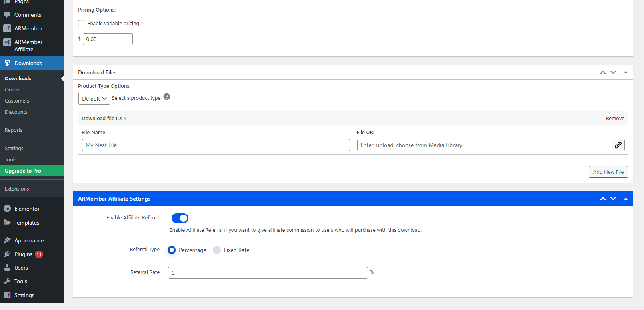This screenshot has height=310, width=644.
Task: Move Download Files panel up
Action: (603, 72)
